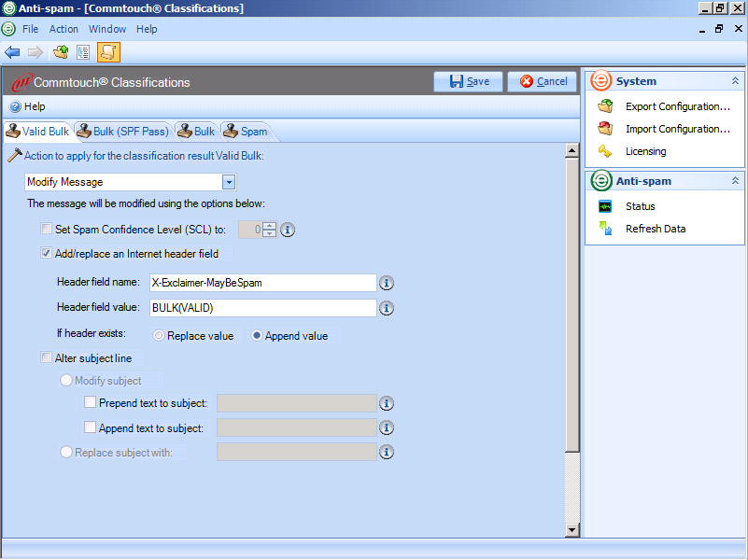Viewport: 748px width, 560px height.
Task: Open Import Configuration link
Action: pos(678,129)
